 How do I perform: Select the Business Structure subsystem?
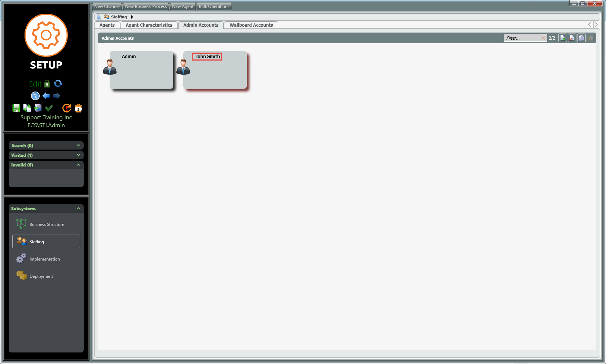[46, 225]
